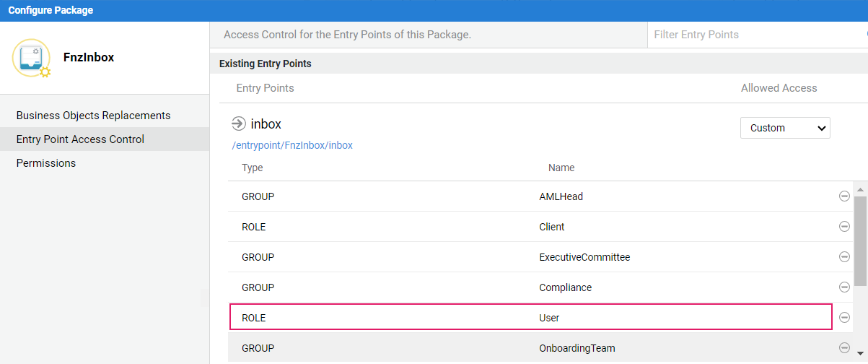The width and height of the screenshot is (868, 364).
Task: Click the inbox entry point arrow icon
Action: (239, 124)
